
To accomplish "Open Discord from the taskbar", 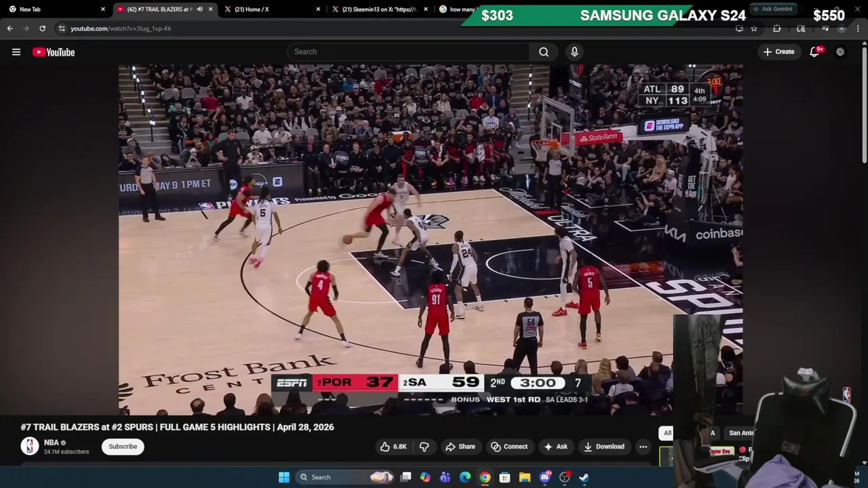I will tap(545, 477).
